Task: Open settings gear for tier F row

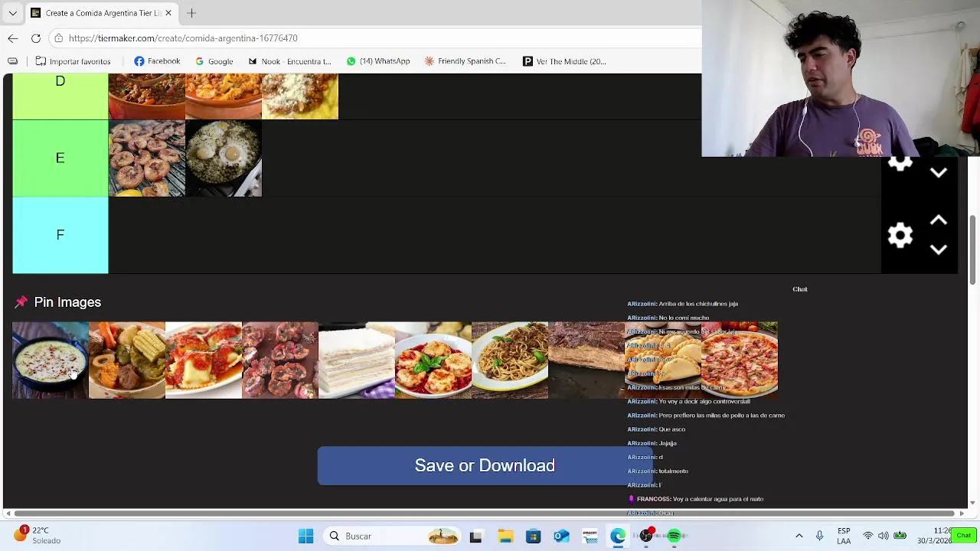Action: [900, 235]
